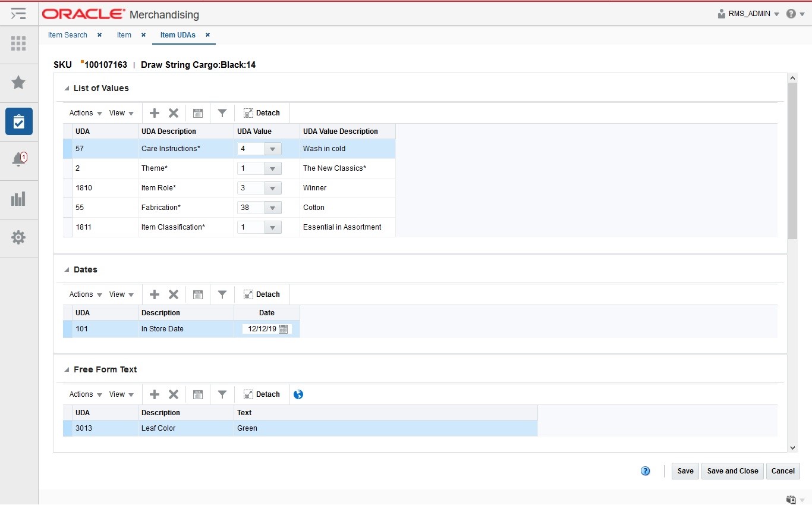Click the blue help icon near Save
Viewport: 812px width, 508px height.
coord(646,471)
